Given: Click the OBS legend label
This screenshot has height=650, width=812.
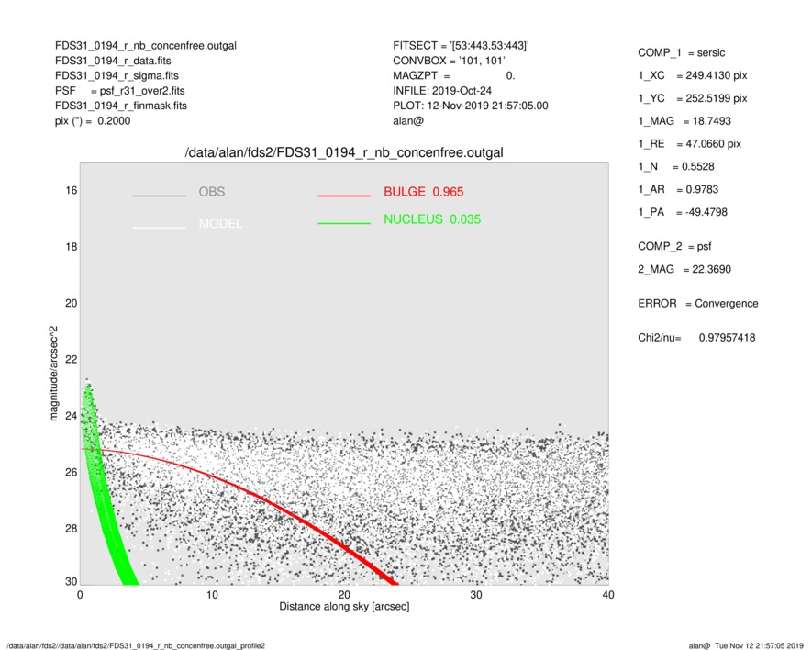Looking at the screenshot, I should pyautogui.click(x=212, y=192).
